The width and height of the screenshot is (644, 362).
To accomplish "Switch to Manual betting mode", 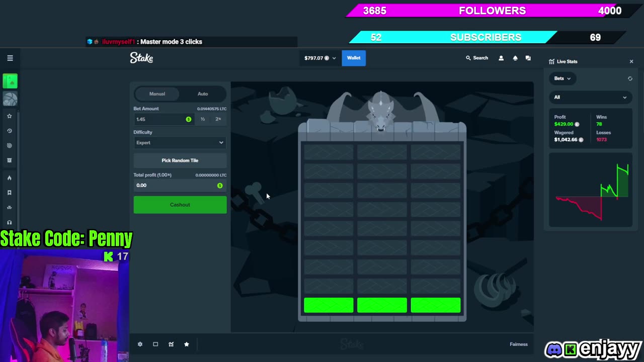I will 157,94.
